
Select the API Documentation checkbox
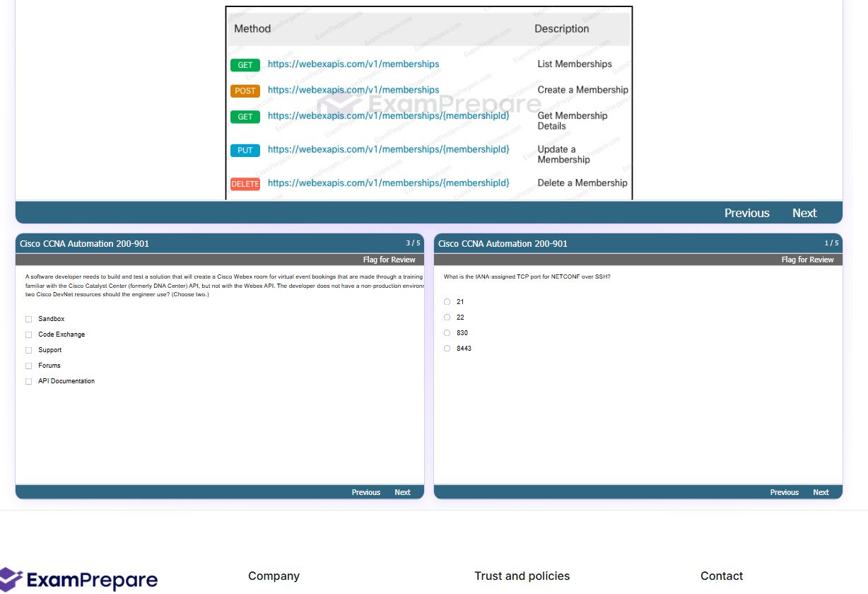click(x=29, y=381)
